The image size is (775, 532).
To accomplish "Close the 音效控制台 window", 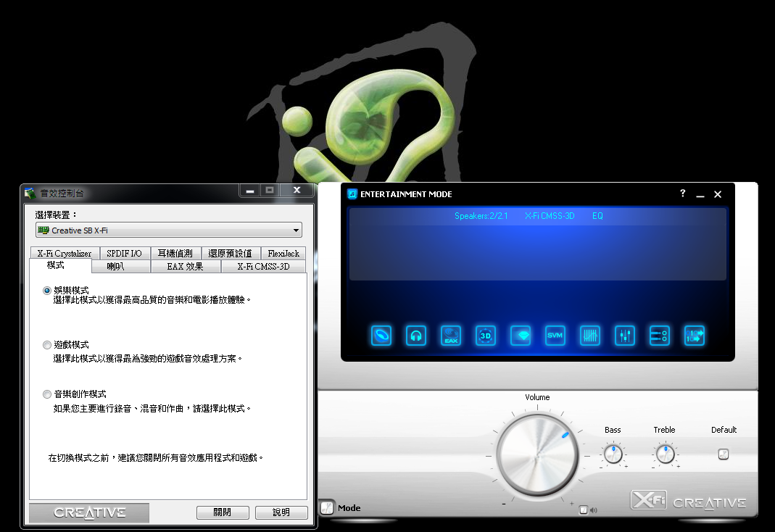I will pos(297,190).
